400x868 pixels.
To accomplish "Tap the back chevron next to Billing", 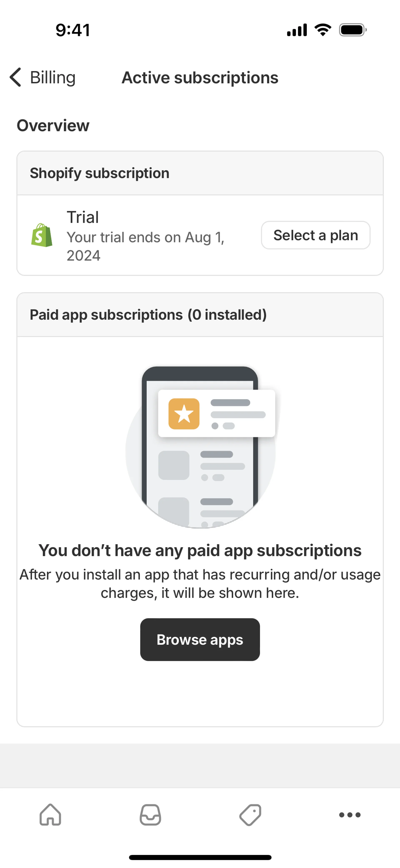I will (x=15, y=77).
